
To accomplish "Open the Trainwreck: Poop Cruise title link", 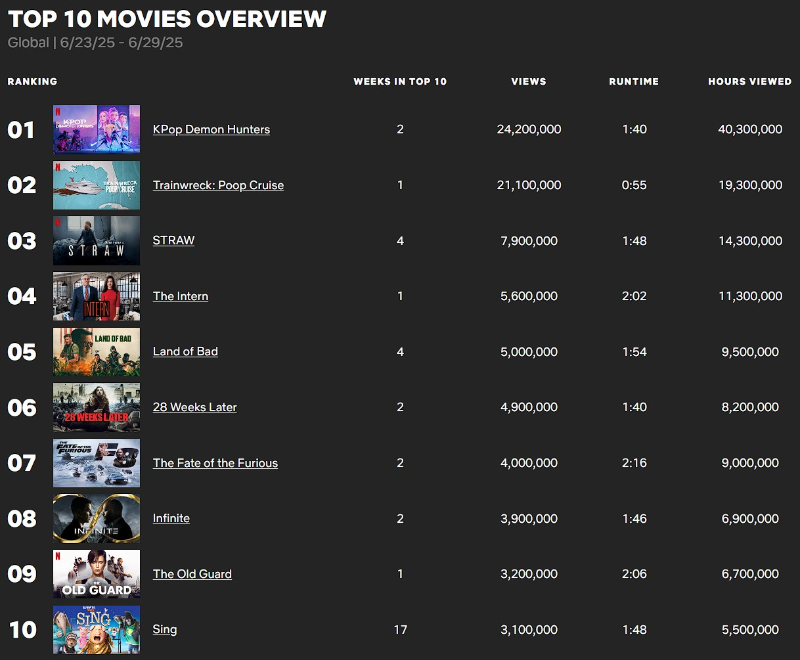I will [x=218, y=185].
